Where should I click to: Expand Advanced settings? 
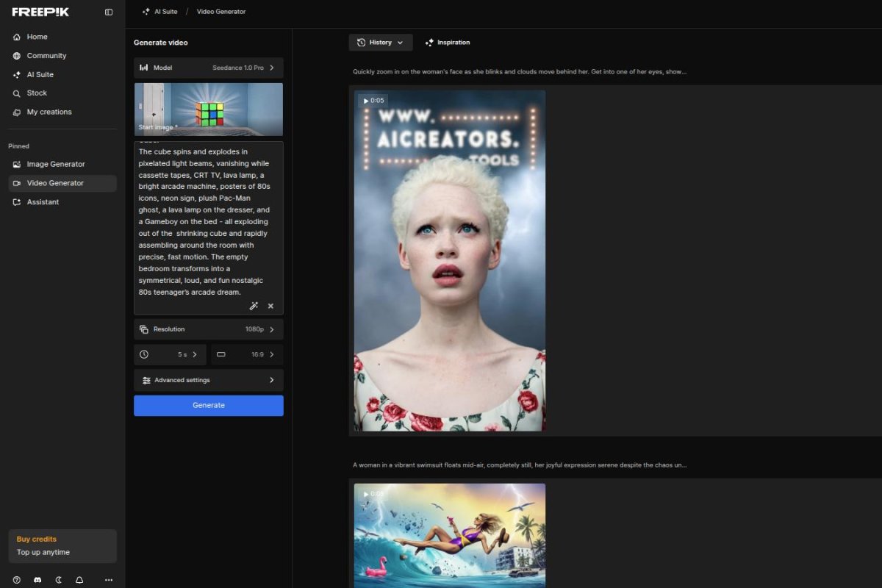coord(208,380)
